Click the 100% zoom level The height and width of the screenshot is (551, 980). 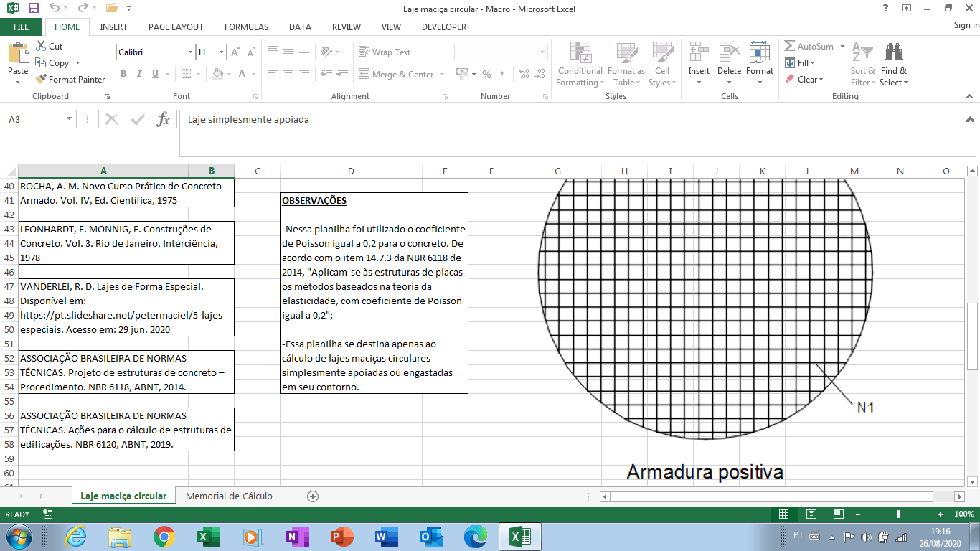[x=964, y=514]
